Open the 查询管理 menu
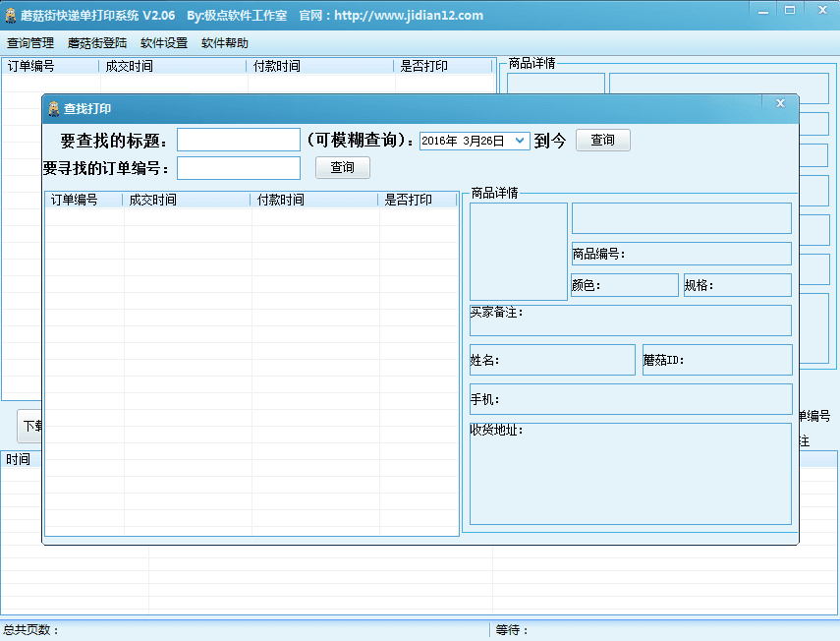 point(30,43)
